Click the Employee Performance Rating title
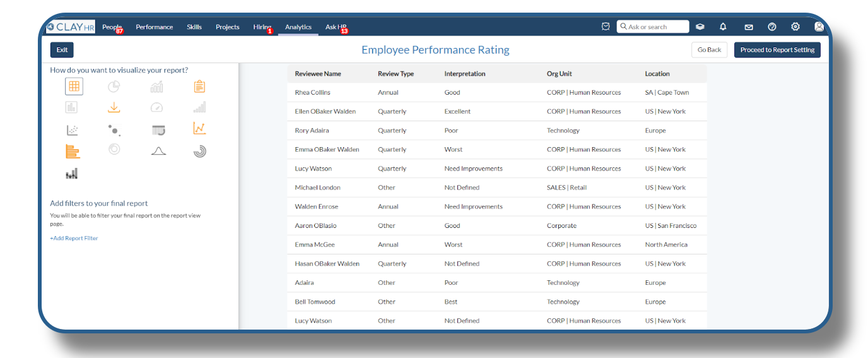Viewport: 868px width, 358px height. [x=435, y=50]
